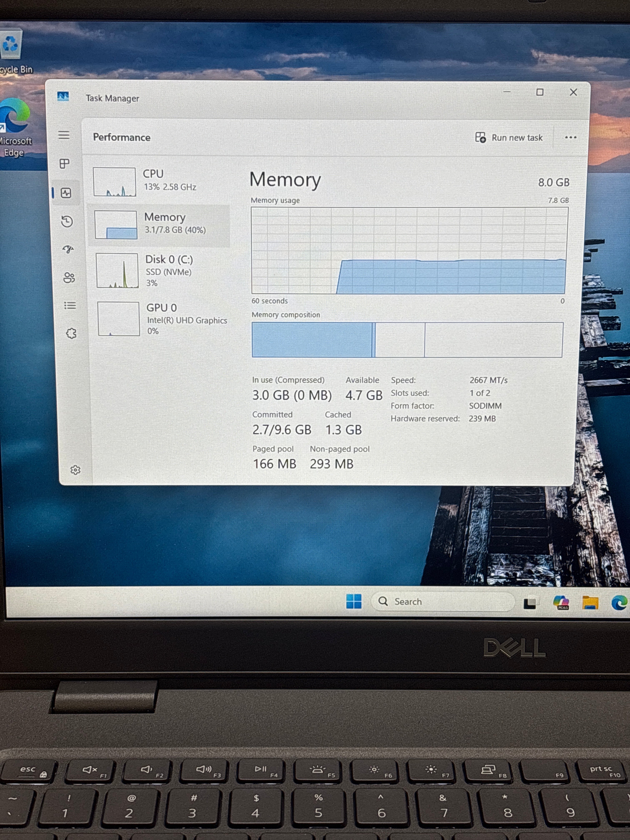The image size is (630, 840).
Task: Open the Startup apps page icon
Action: pyautogui.click(x=68, y=250)
